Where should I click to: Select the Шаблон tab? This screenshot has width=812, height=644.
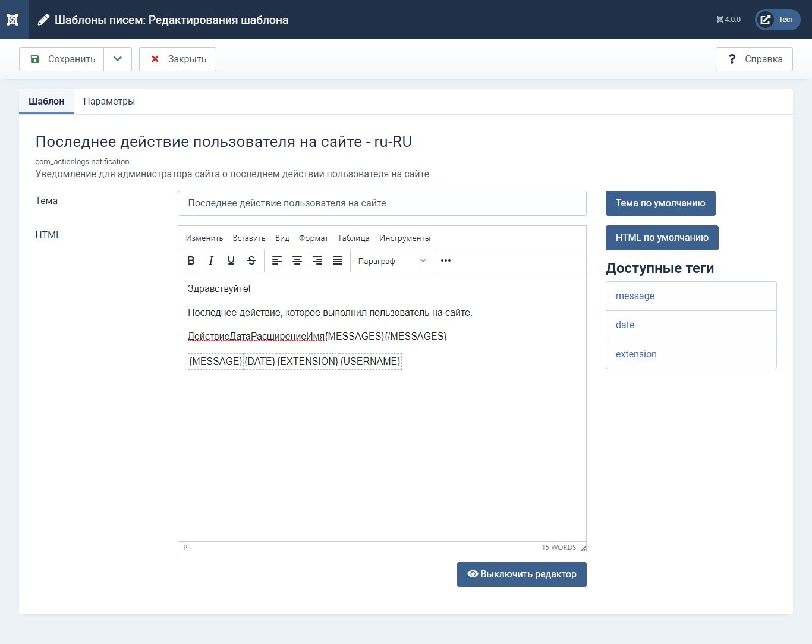coord(46,101)
